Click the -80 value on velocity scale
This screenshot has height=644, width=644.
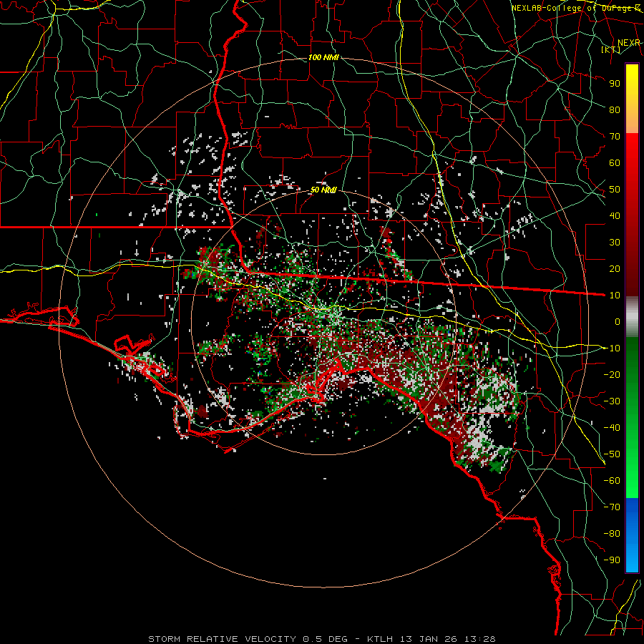(x=612, y=534)
